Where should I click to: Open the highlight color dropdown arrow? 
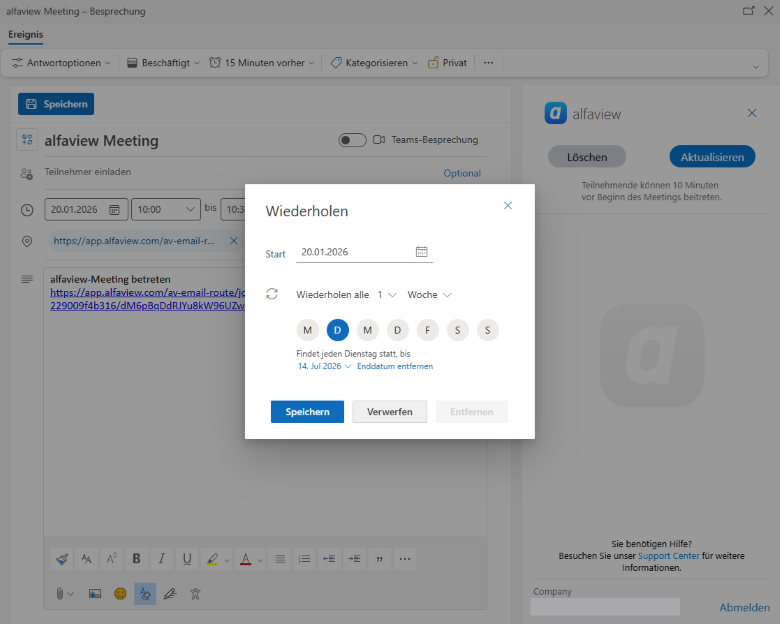point(227,560)
